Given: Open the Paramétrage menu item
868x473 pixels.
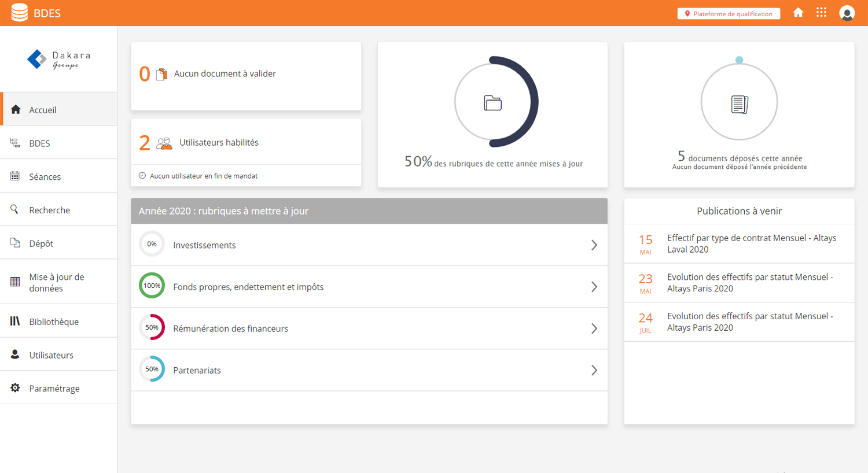Looking at the screenshot, I should point(58,388).
